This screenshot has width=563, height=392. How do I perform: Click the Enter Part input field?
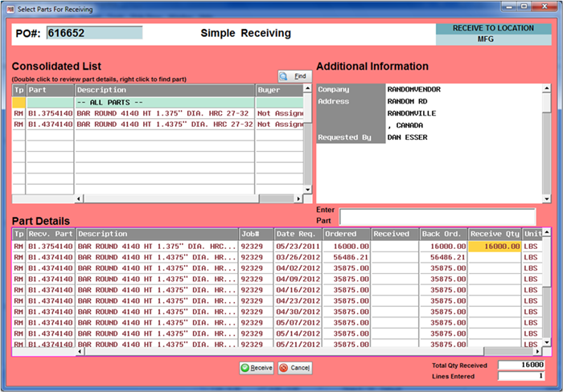[x=438, y=217]
